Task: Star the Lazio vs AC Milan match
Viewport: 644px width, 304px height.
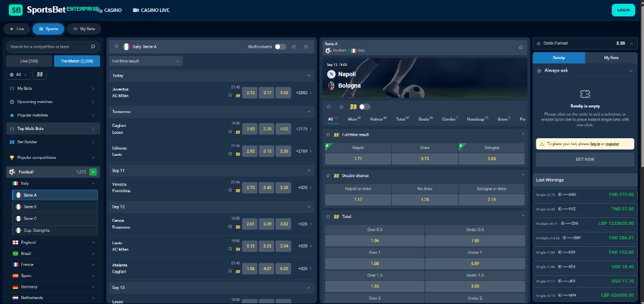Action: [x=230, y=249]
